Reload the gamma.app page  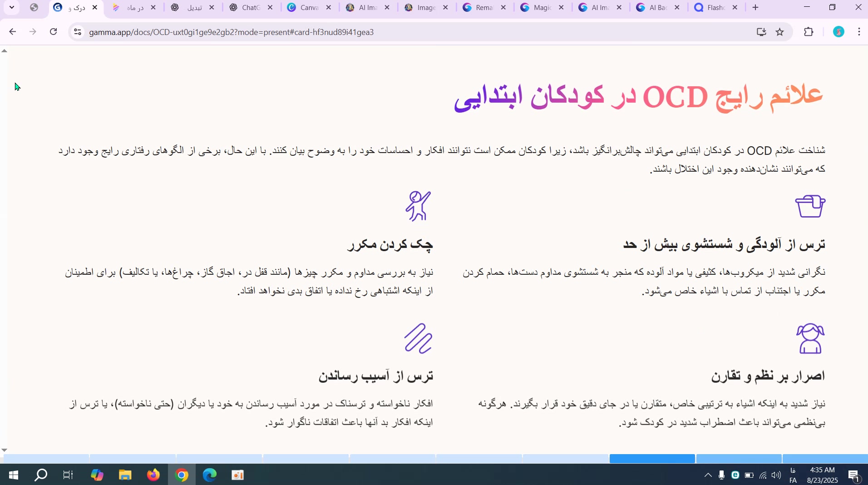click(x=54, y=32)
